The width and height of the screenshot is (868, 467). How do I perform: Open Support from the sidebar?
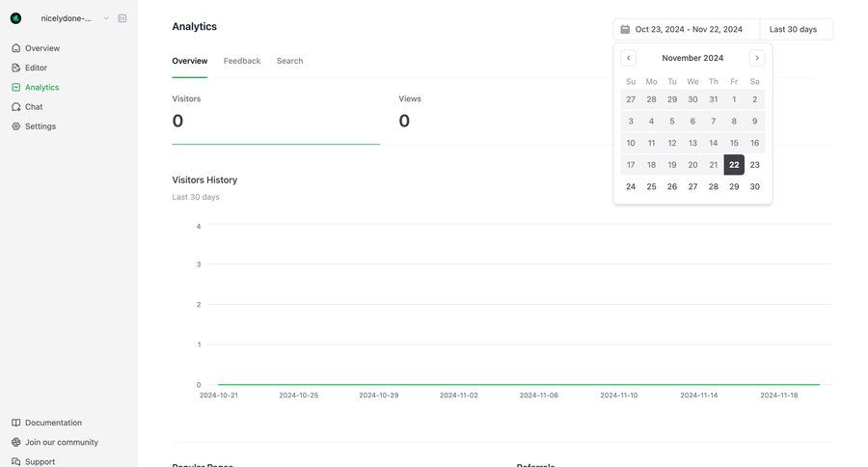40,461
